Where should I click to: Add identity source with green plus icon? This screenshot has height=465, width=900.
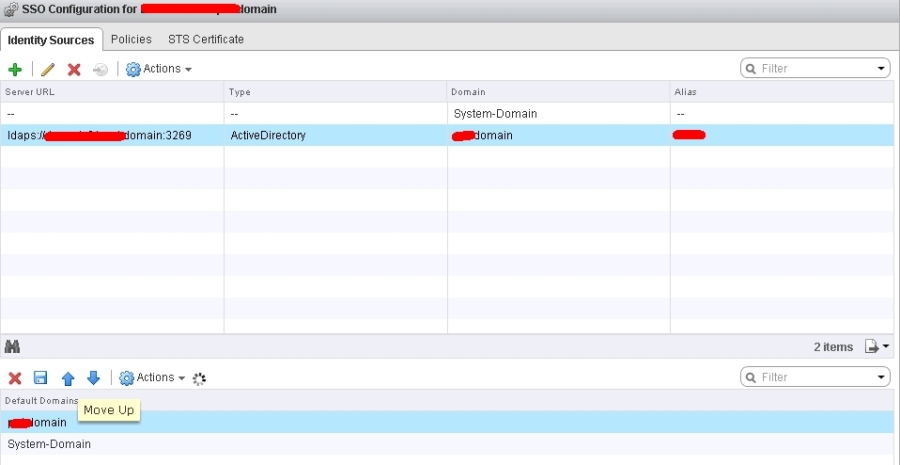[x=15, y=69]
